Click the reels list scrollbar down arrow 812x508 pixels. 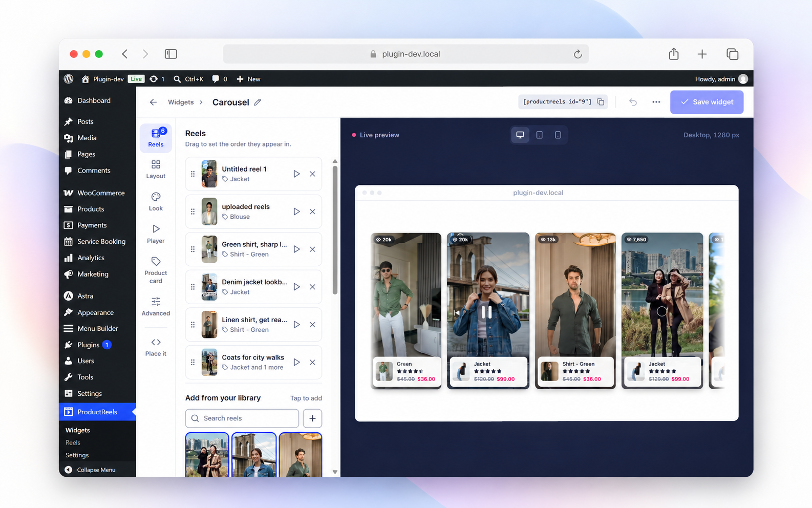coord(335,472)
